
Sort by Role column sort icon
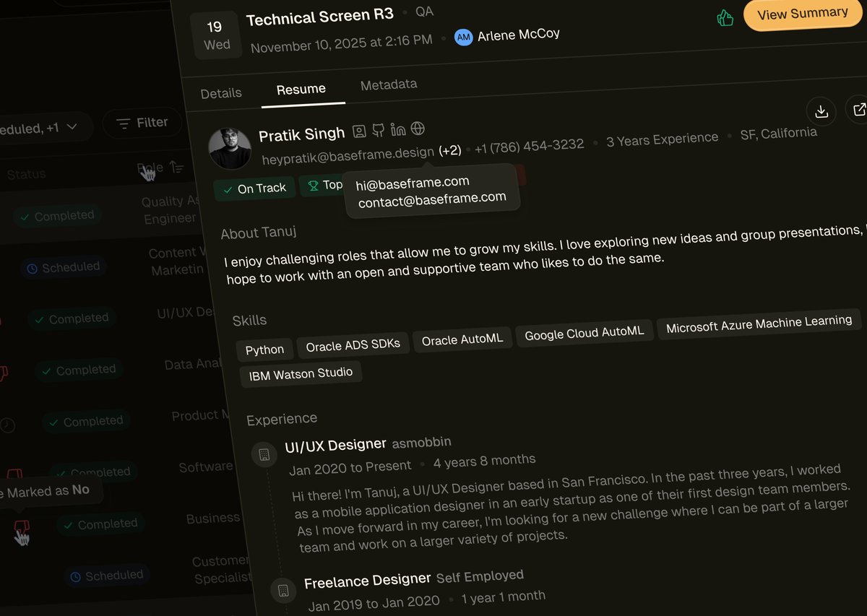point(177,168)
